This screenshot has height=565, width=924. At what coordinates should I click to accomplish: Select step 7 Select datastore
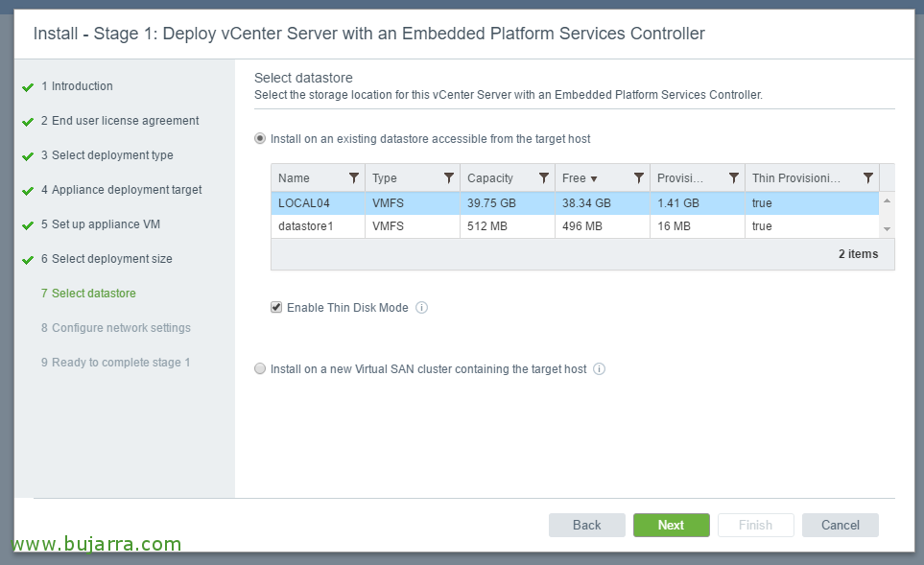pos(88,294)
